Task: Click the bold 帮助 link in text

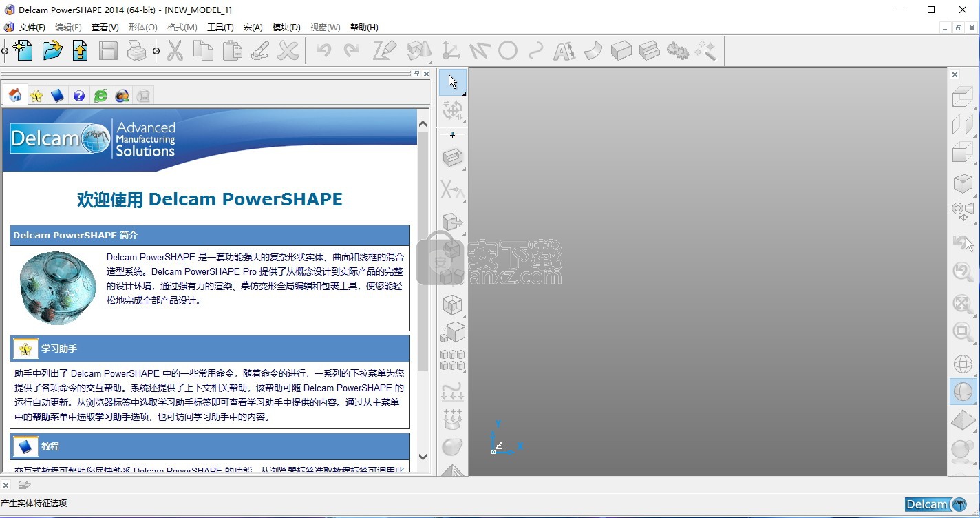Action: click(x=41, y=417)
